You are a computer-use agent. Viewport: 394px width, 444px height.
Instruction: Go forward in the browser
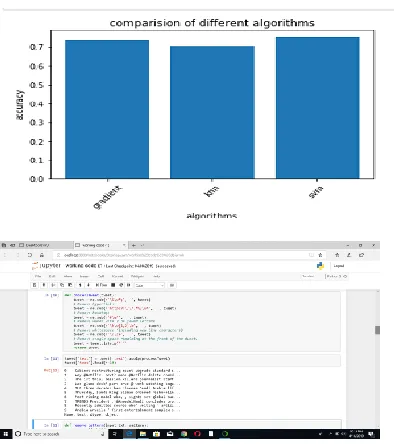tap(18, 255)
